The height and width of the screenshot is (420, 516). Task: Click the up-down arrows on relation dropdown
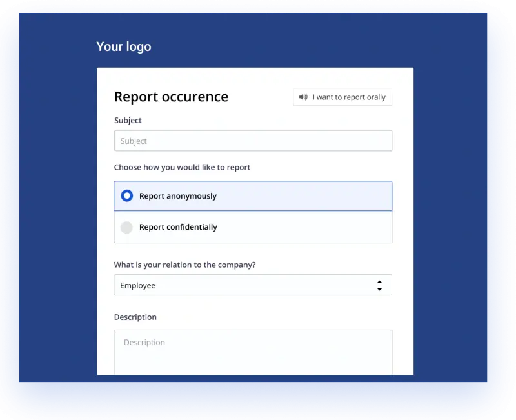[x=379, y=285]
